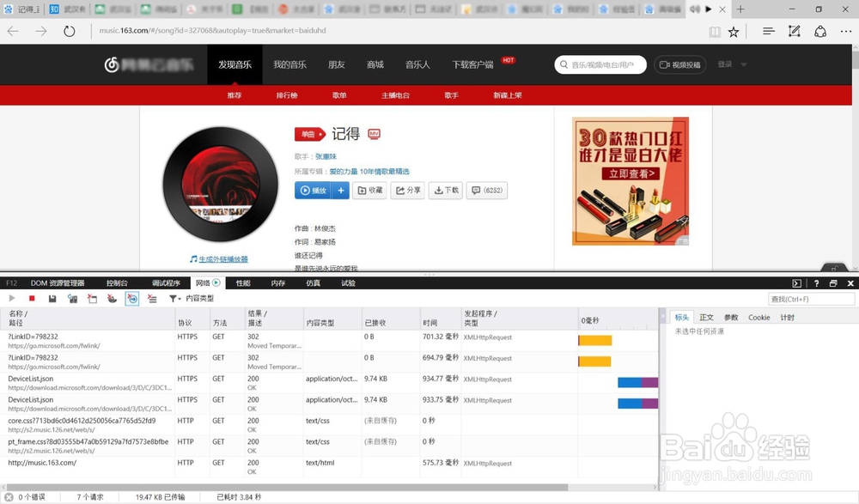Click the 收藏 button
The image size is (859, 504).
tap(369, 190)
